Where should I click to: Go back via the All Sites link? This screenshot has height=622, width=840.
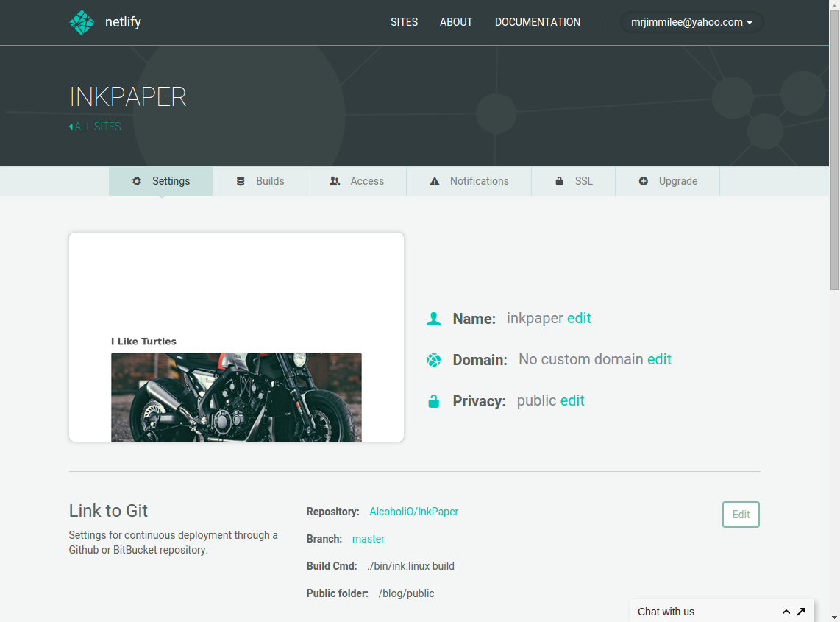coord(95,127)
